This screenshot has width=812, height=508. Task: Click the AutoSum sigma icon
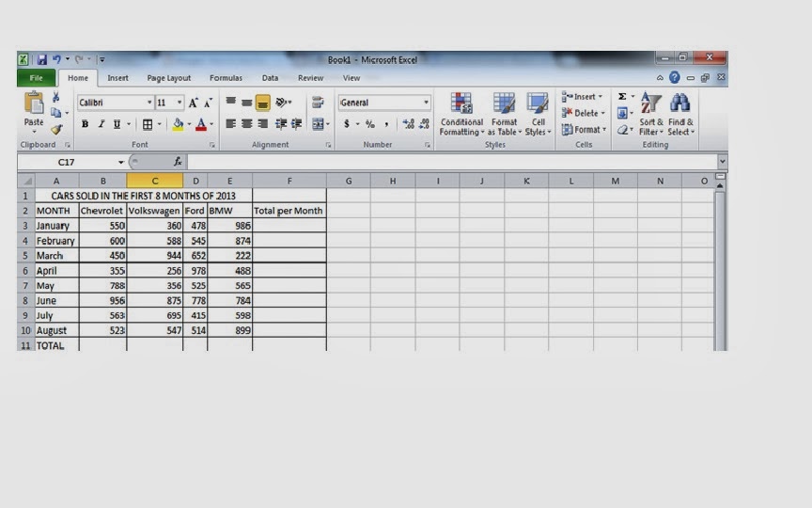pyautogui.click(x=622, y=96)
